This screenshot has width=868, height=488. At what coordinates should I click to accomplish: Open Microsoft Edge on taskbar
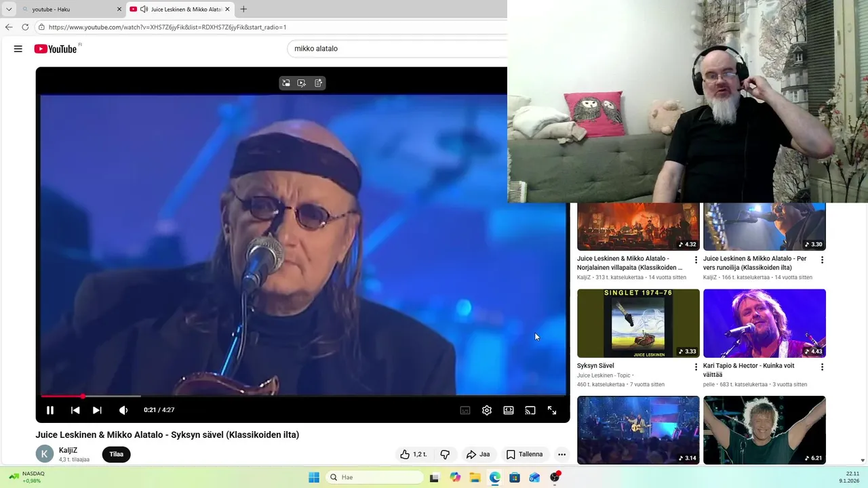click(495, 477)
